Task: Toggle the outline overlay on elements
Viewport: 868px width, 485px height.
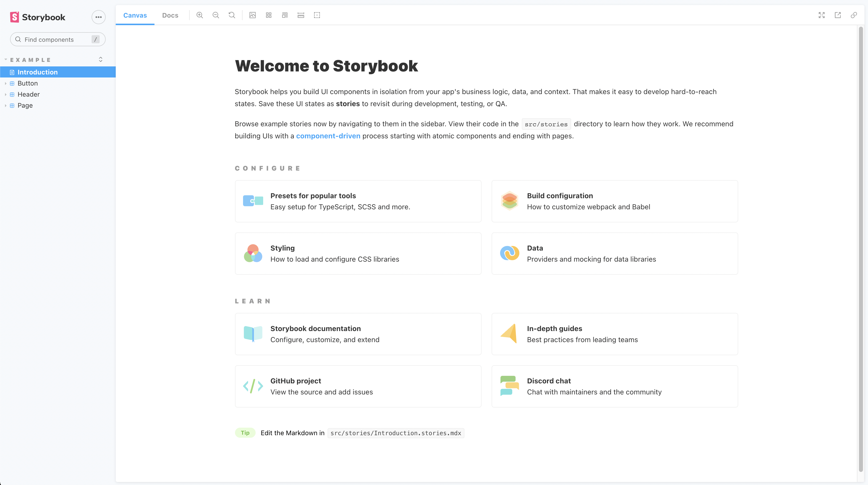Action: click(317, 15)
